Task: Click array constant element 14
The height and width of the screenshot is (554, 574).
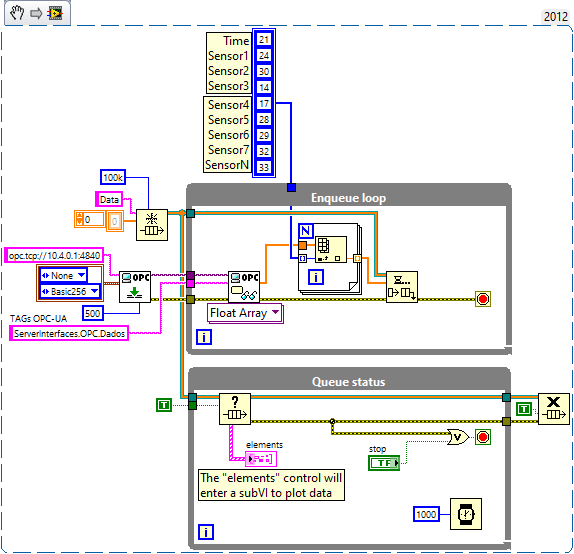Action: click(x=264, y=88)
